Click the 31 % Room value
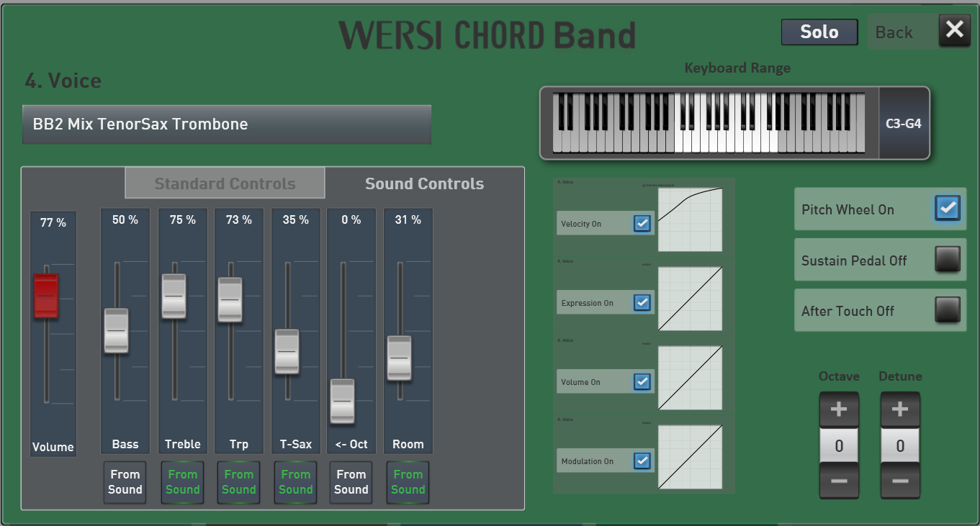The image size is (980, 526). point(408,220)
